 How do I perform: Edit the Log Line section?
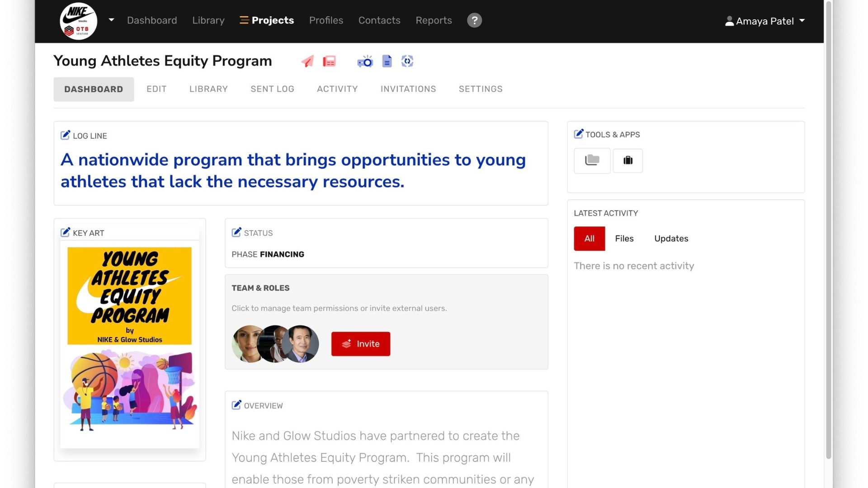(x=65, y=135)
